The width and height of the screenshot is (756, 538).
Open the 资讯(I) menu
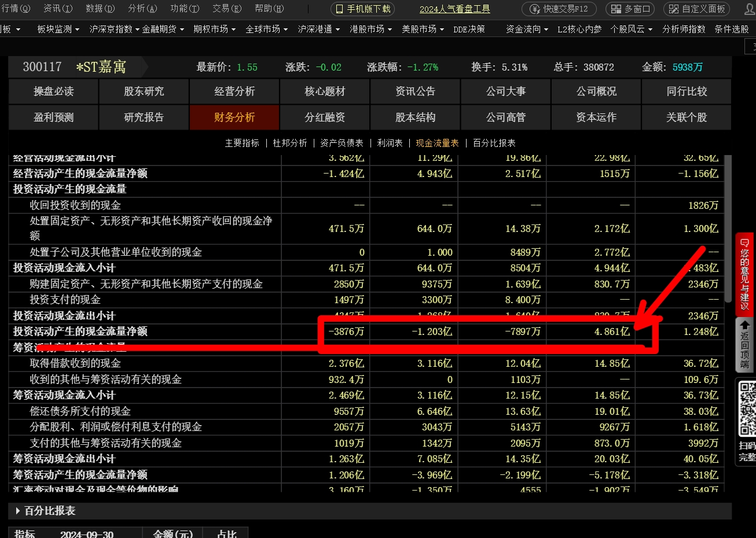click(57, 9)
